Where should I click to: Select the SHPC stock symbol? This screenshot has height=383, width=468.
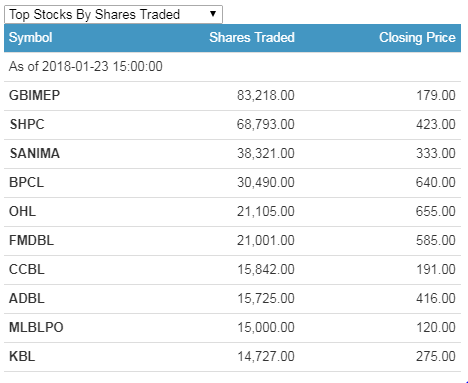tap(27, 124)
